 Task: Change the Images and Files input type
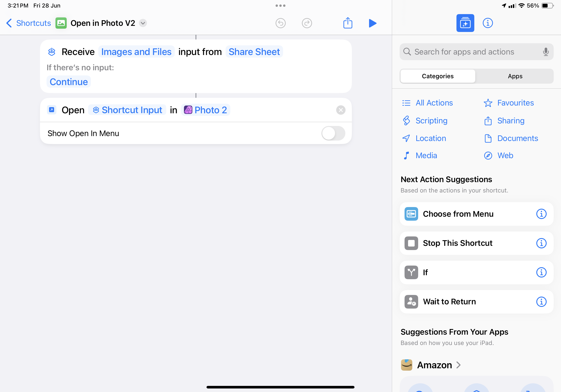[136, 51]
